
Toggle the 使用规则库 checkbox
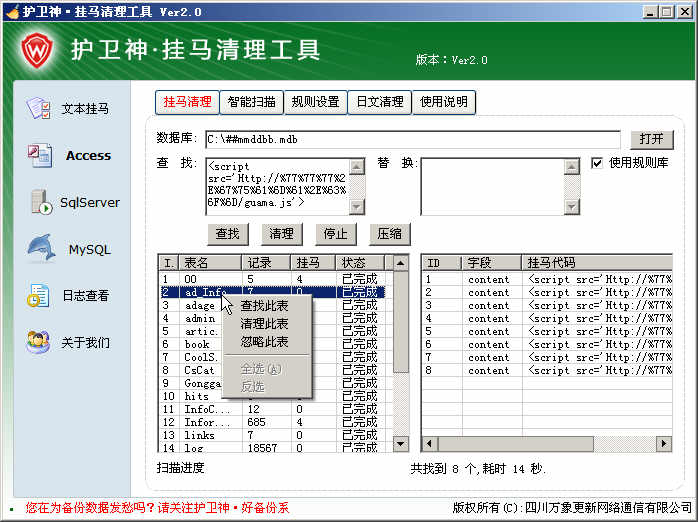click(597, 163)
